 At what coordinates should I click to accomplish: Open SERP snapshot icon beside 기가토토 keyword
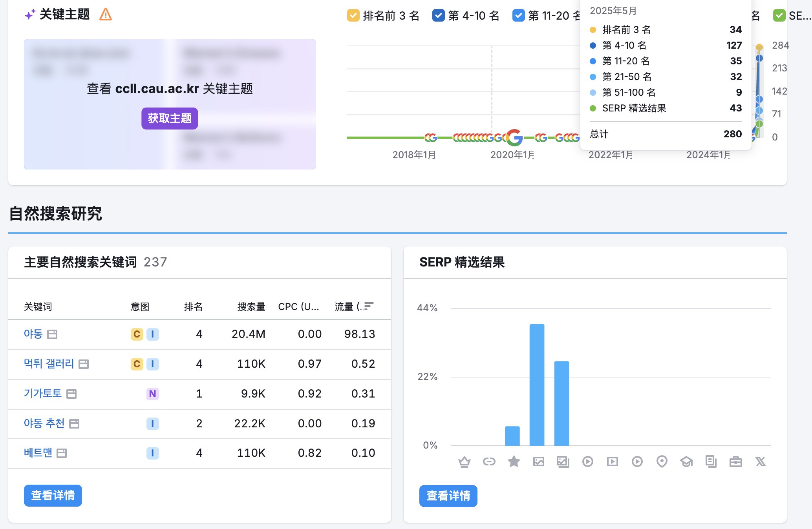(71, 394)
